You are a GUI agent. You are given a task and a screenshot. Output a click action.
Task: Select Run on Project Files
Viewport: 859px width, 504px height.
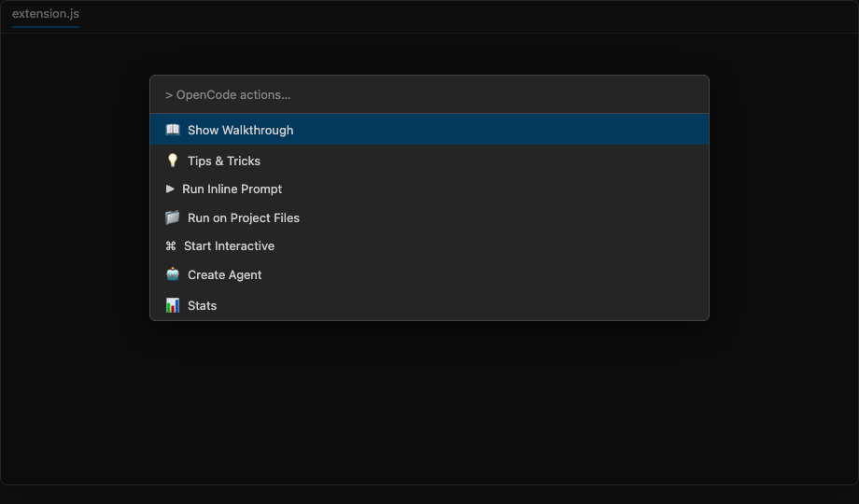[429, 217]
